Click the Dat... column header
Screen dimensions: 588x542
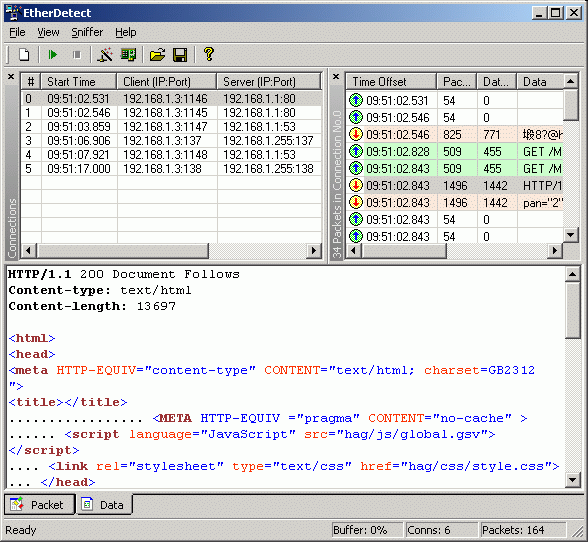[x=497, y=81]
